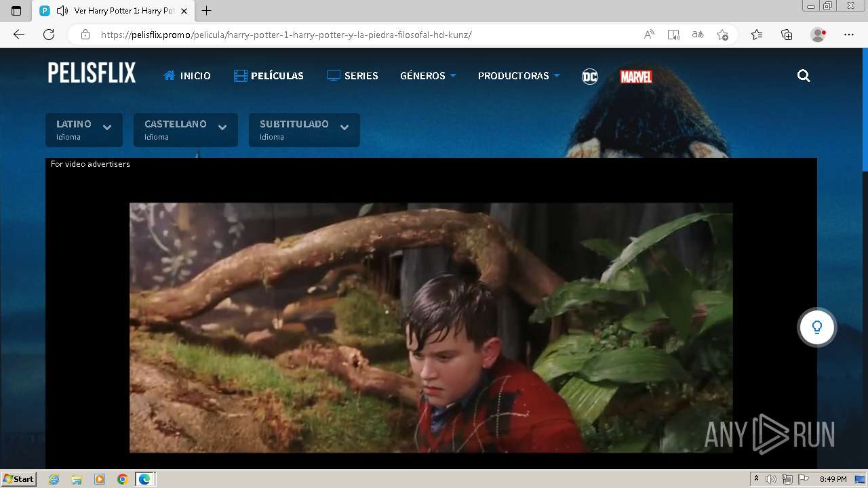Open the system volume tray icon

click(771, 479)
